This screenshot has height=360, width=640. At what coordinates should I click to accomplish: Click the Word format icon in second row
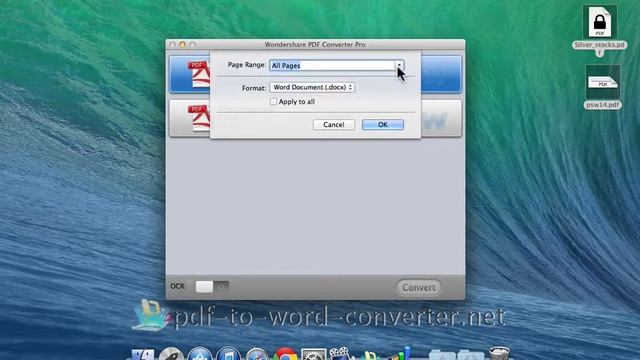pyautogui.click(x=436, y=120)
